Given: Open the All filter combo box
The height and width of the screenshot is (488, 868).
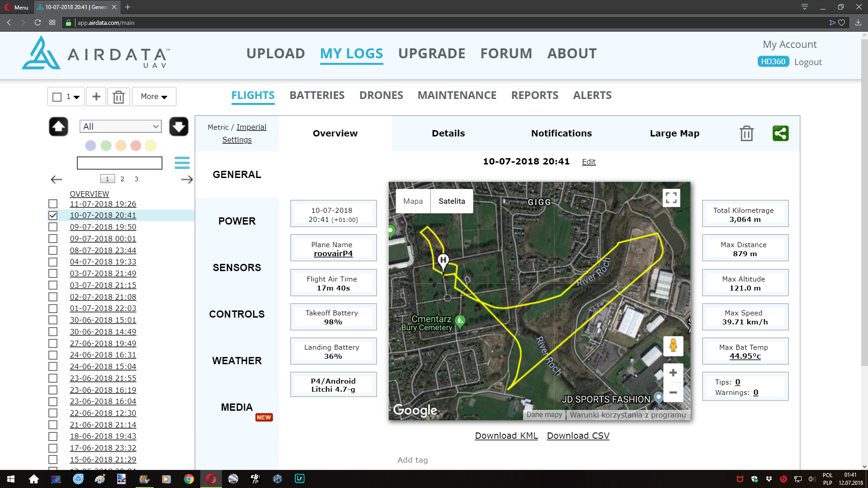Looking at the screenshot, I should (x=120, y=127).
